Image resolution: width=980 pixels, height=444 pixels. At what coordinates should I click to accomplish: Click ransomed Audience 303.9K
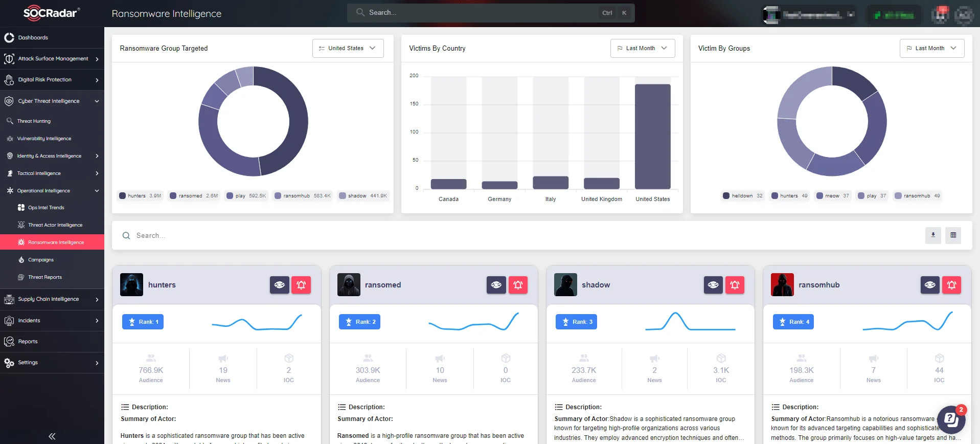point(368,370)
